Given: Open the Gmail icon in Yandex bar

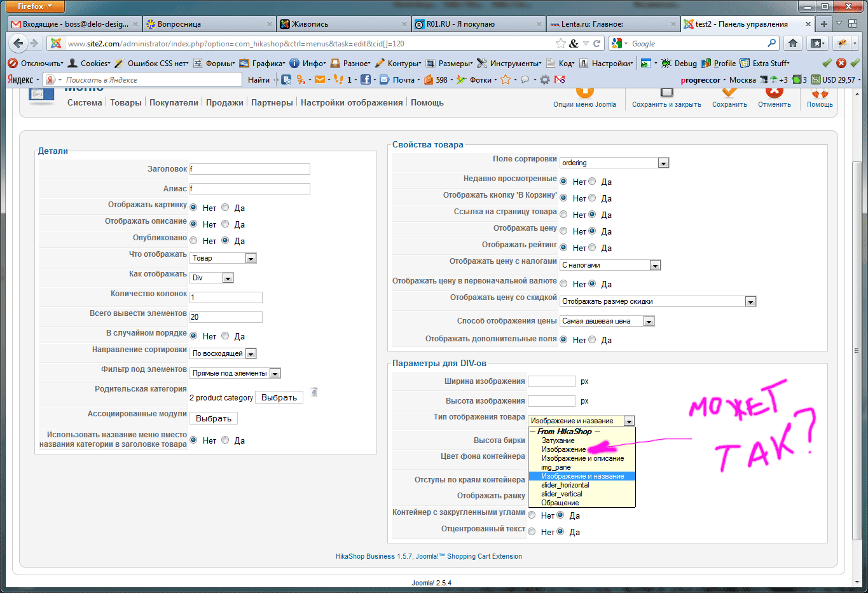Looking at the screenshot, I should click(560, 79).
